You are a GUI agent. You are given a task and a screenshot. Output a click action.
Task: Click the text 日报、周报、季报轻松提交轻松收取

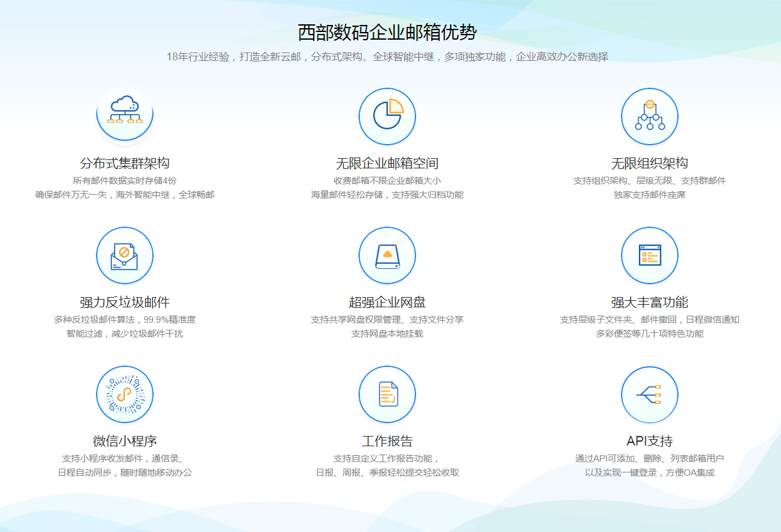[x=387, y=472]
